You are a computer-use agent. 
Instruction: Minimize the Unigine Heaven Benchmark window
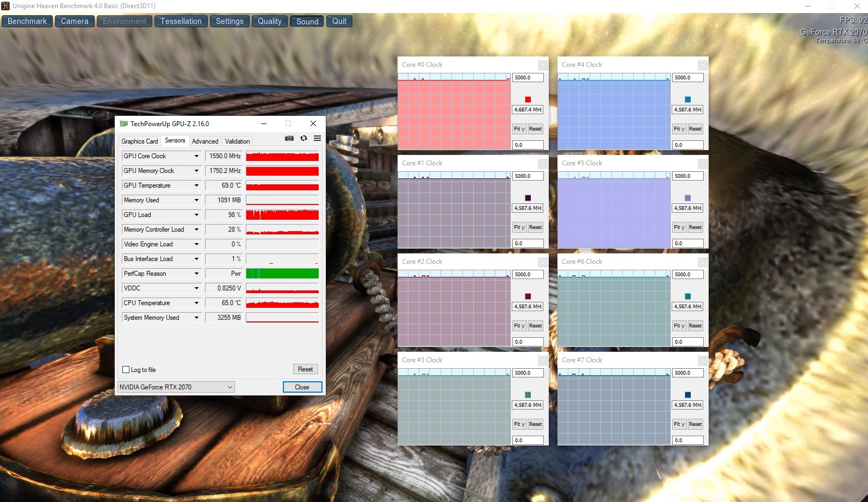pos(808,6)
